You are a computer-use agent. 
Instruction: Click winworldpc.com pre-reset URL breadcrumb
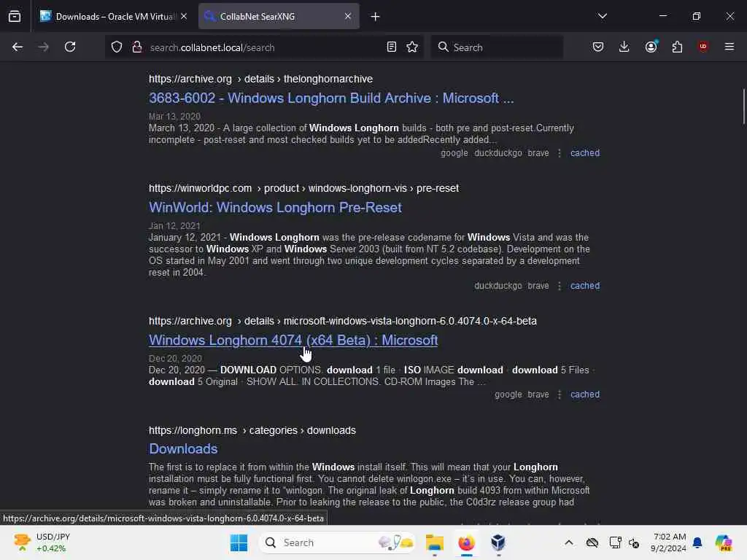[303, 189]
